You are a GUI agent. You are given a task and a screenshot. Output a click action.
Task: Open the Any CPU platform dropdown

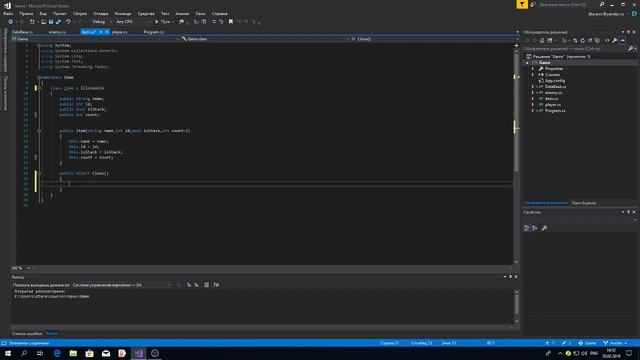click(x=133, y=22)
